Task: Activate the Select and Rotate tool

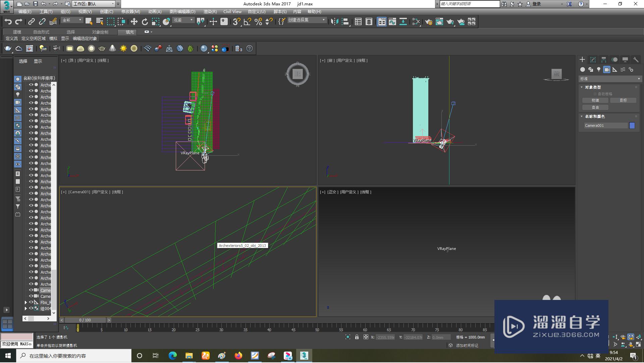Action: (145, 22)
